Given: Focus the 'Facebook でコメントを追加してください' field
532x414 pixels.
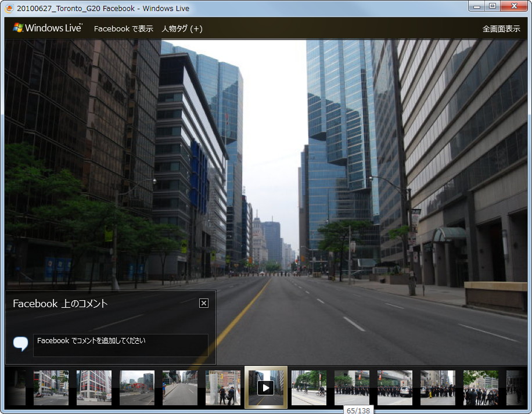Looking at the screenshot, I should click(120, 345).
